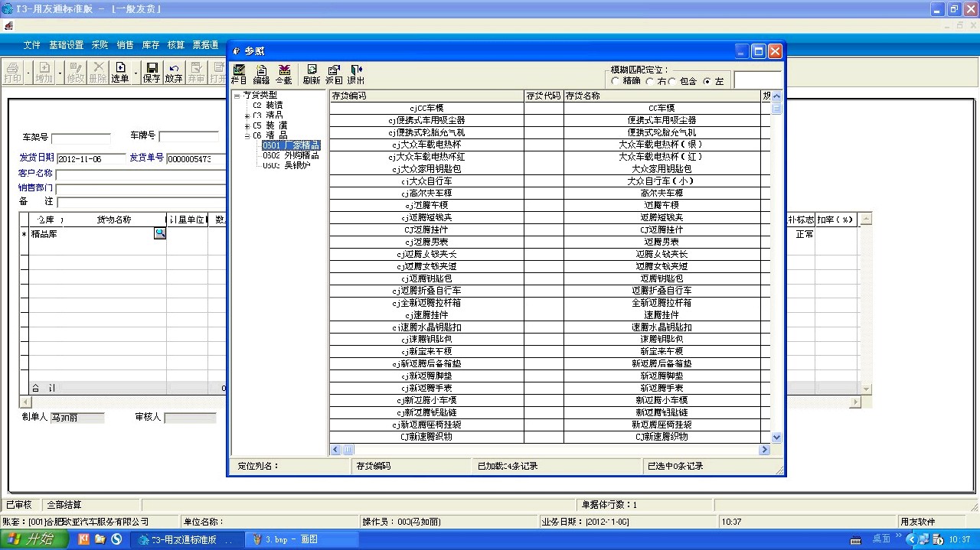Open the 基础设置 menu
The image size is (980, 550).
[66, 45]
